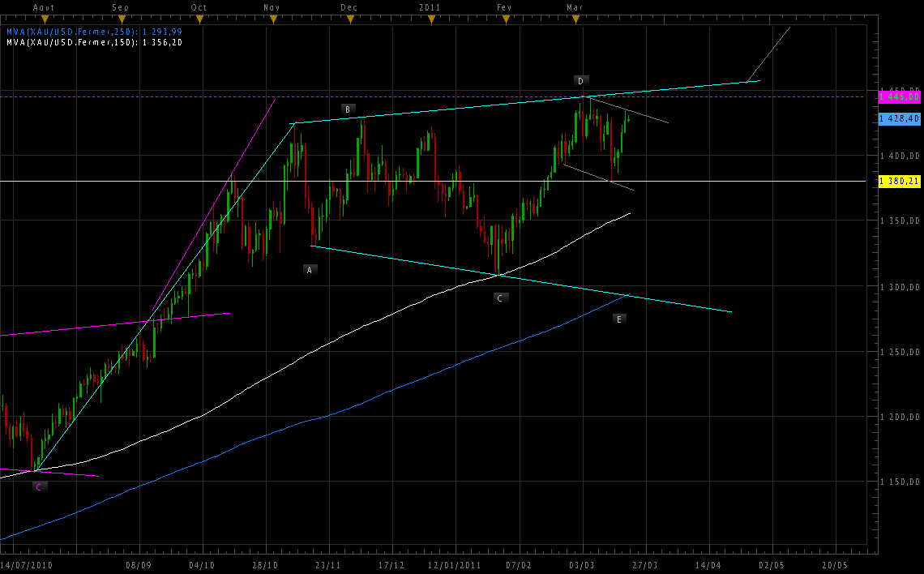Select the yellow 1 380,21 price level tag
924x574 pixels.
point(899,181)
